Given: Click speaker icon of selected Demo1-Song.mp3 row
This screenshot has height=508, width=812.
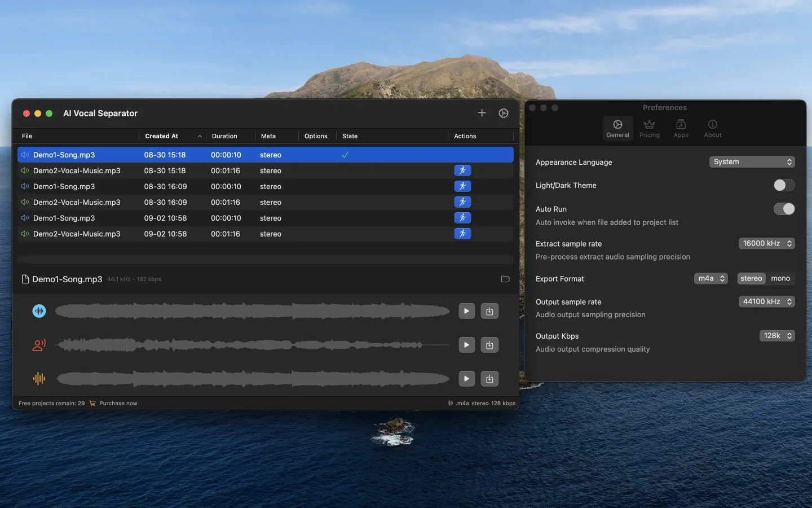Looking at the screenshot, I should (x=25, y=155).
